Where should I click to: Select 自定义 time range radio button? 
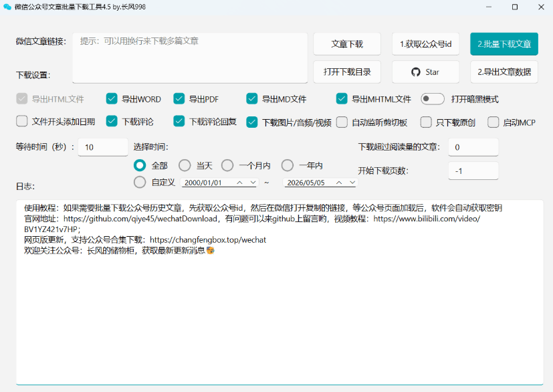click(140, 182)
